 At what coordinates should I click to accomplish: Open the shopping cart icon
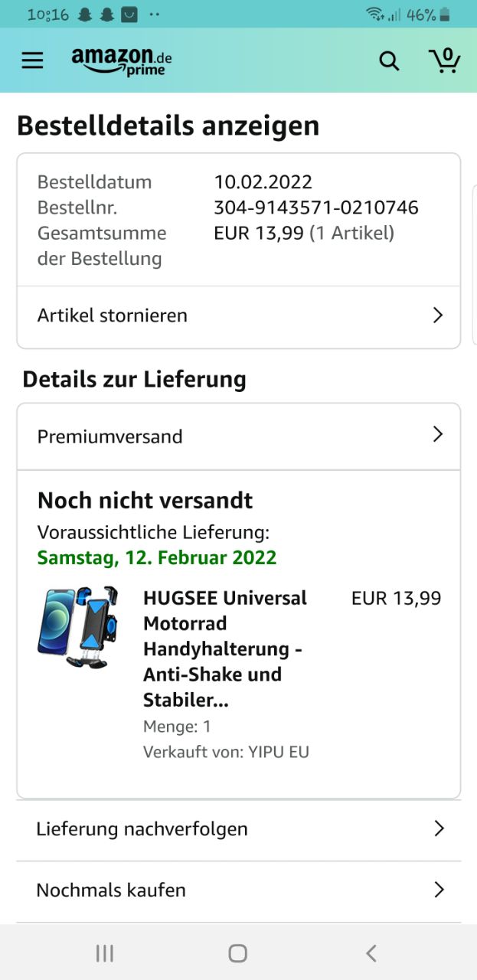[x=444, y=60]
